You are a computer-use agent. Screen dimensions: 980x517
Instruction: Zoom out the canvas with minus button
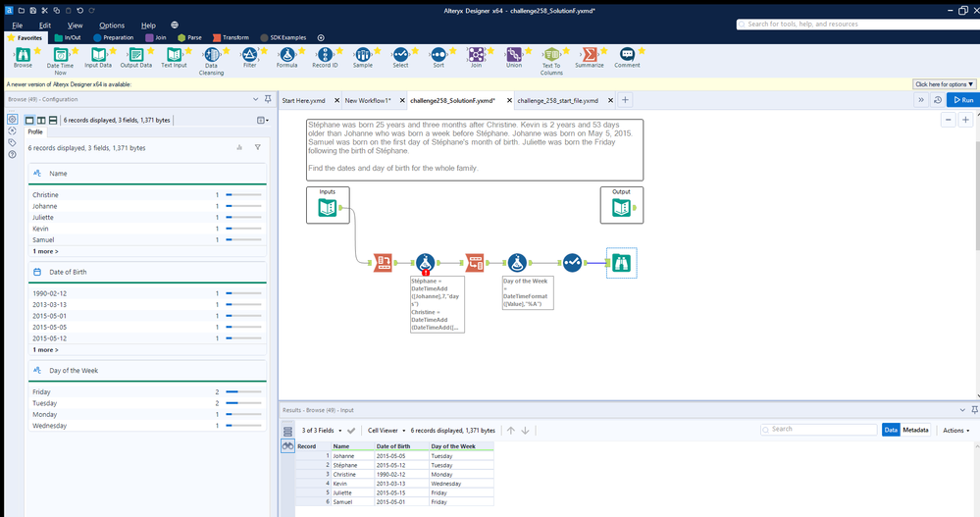pyautogui.click(x=949, y=120)
